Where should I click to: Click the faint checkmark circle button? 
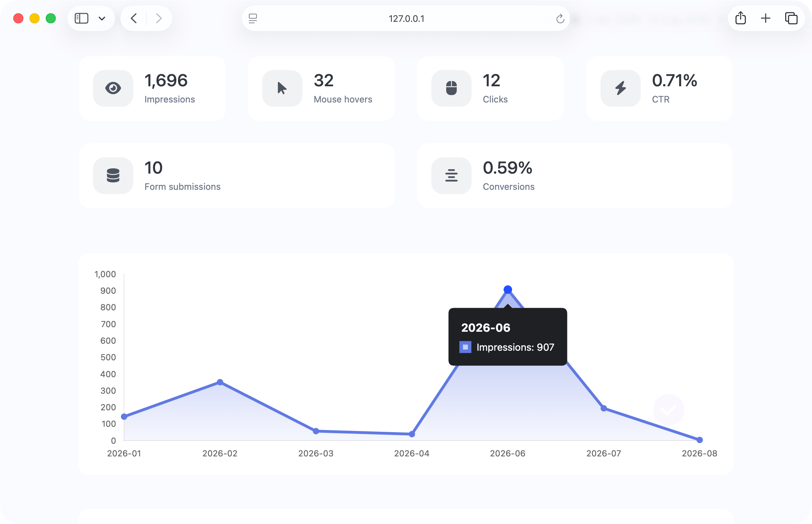(669, 410)
